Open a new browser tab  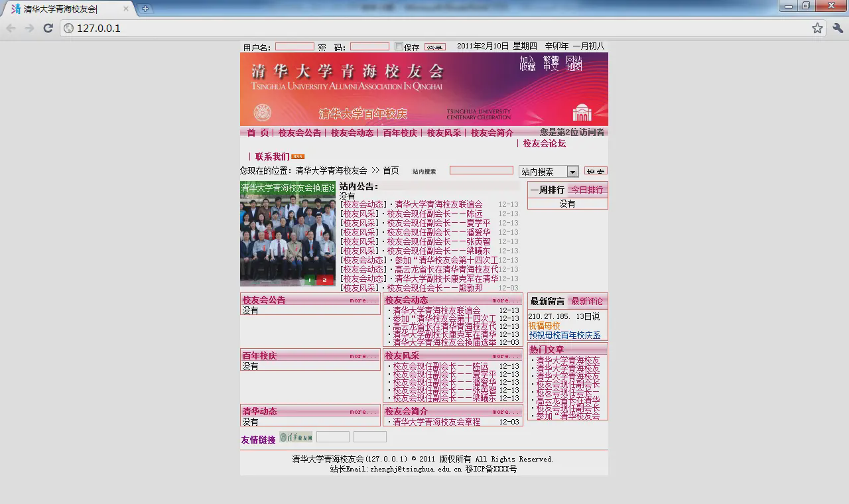[x=145, y=9]
